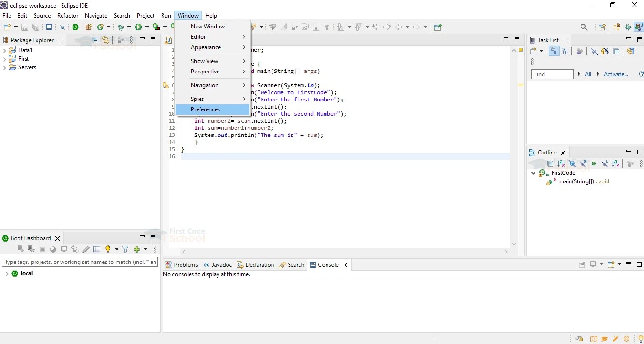The width and height of the screenshot is (644, 344).
Task: Expand the Servers project in Package Explorer
Action: [5, 67]
